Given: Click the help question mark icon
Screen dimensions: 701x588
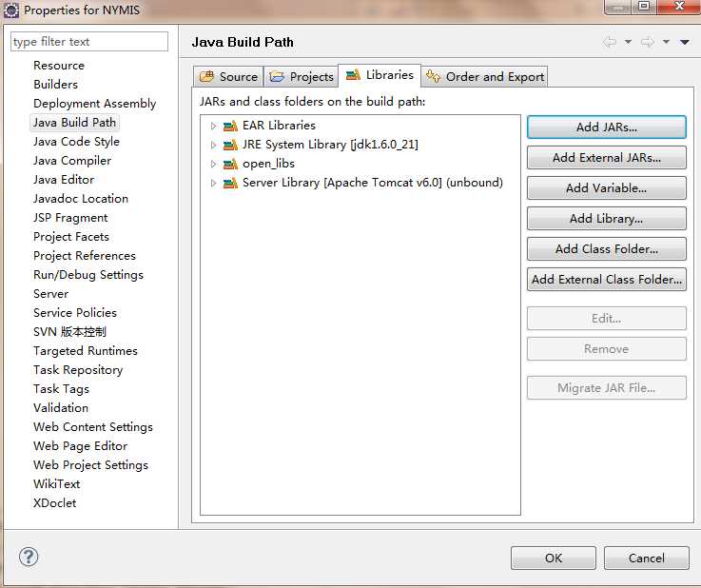Looking at the screenshot, I should pos(29,557).
